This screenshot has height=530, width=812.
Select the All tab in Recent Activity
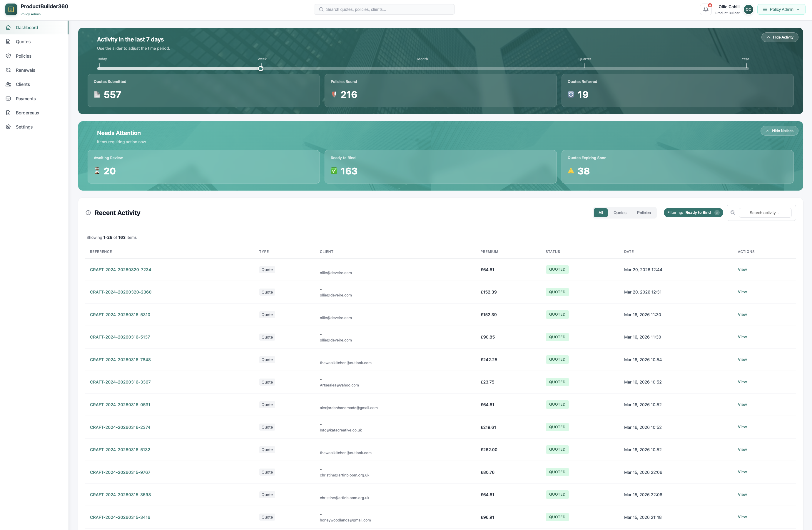600,213
